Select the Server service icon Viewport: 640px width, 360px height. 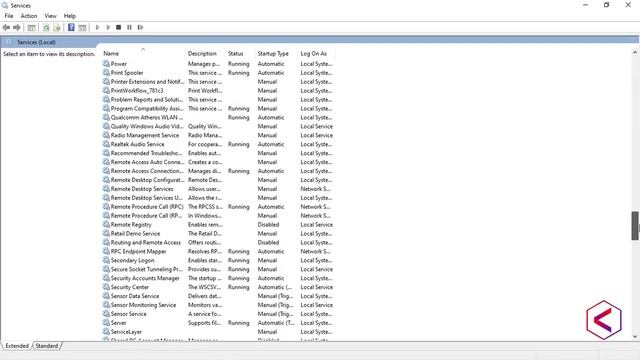point(106,323)
